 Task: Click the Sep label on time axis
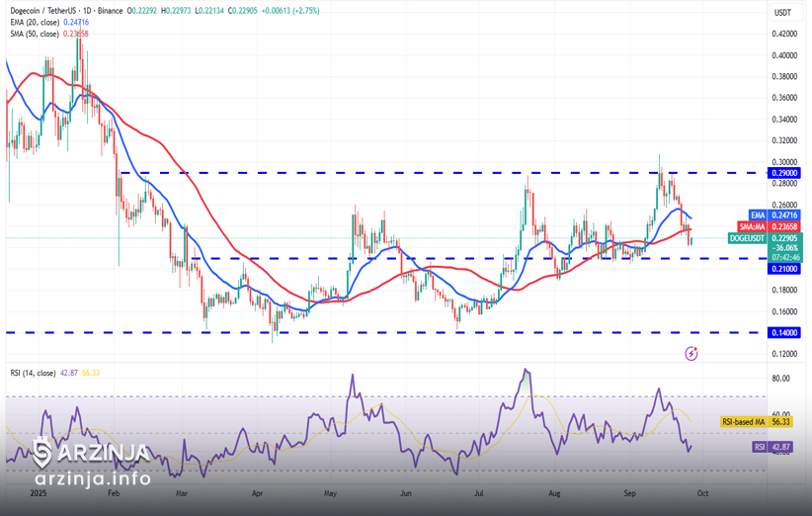(630, 491)
